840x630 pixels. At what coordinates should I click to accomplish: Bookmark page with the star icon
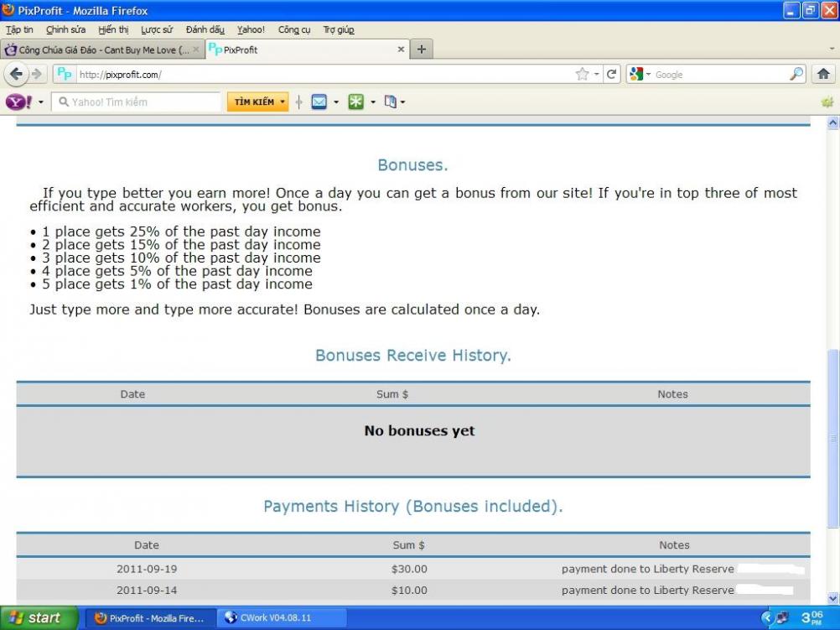click(x=582, y=74)
